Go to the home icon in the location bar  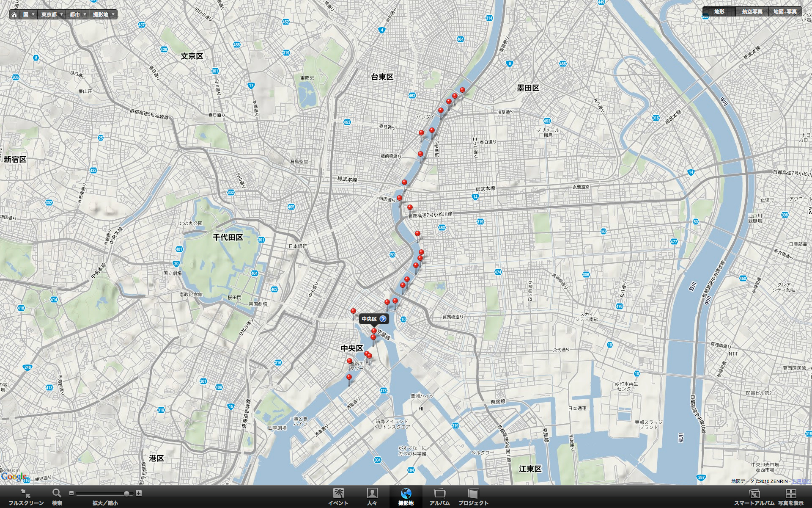pyautogui.click(x=14, y=14)
